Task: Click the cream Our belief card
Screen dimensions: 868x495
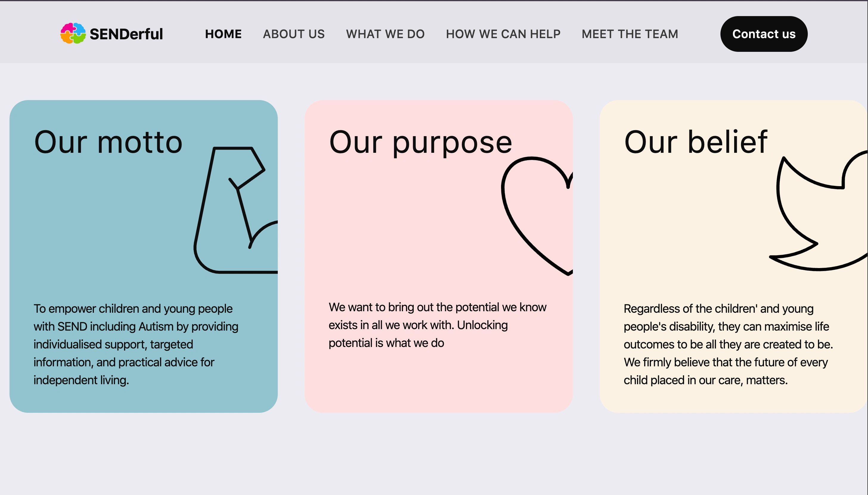Action: [734, 256]
